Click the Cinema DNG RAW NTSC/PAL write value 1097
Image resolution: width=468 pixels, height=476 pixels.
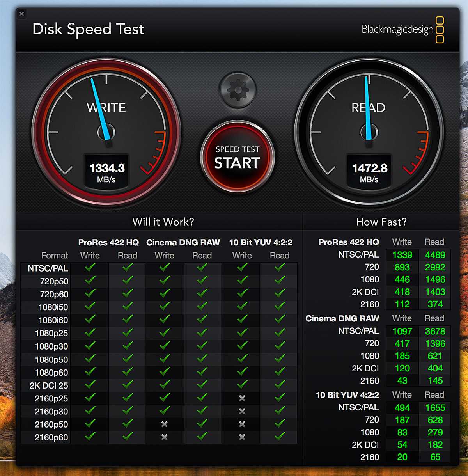tap(402, 331)
